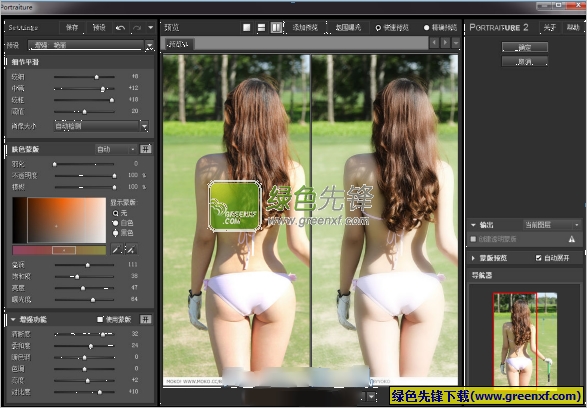The height and width of the screenshot is (408, 587).
Task: Open the Settings bar options arrow
Action: pyautogui.click(x=150, y=28)
